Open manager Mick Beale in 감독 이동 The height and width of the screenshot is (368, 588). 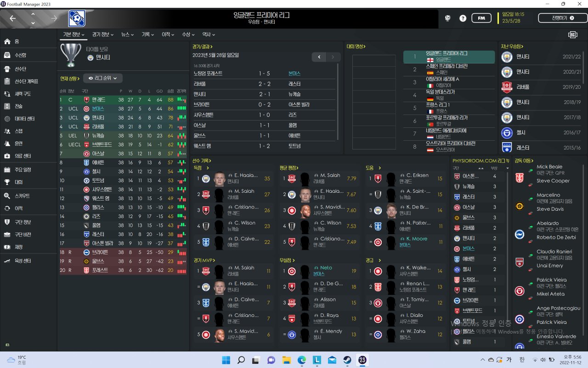(x=549, y=167)
